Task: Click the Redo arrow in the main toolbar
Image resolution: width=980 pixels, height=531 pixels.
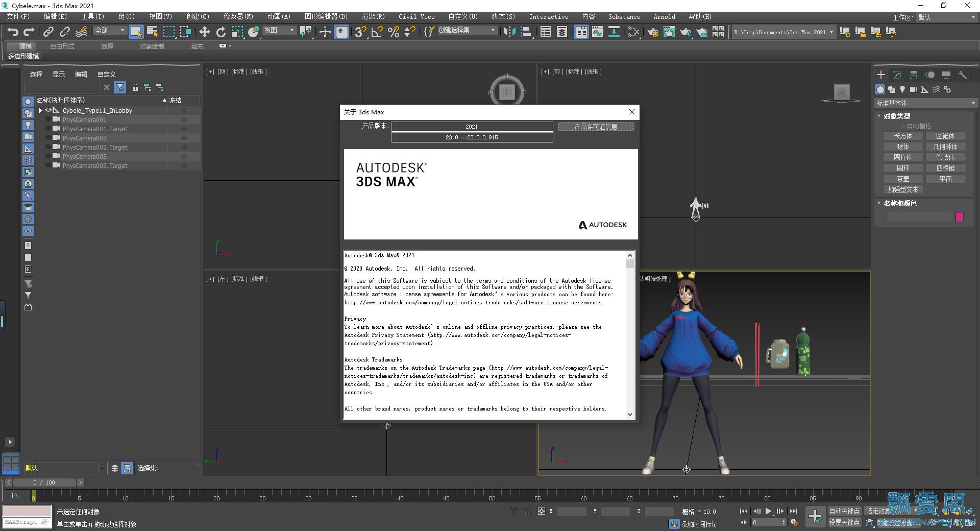Action: point(29,32)
